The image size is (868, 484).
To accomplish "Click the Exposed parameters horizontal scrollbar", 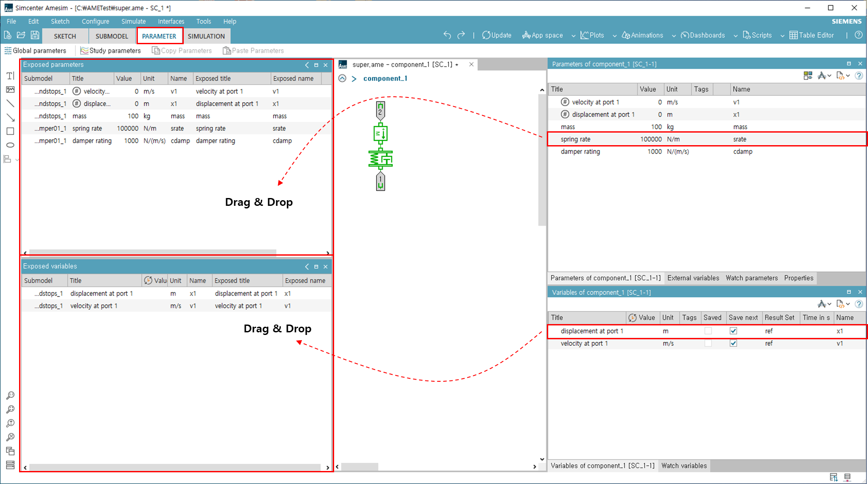I will tap(153, 253).
